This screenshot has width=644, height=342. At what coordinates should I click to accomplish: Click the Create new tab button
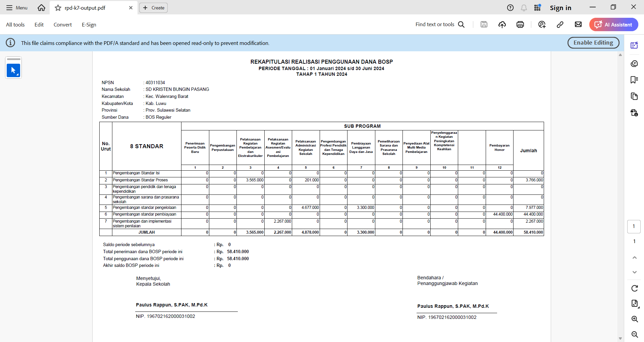click(154, 8)
